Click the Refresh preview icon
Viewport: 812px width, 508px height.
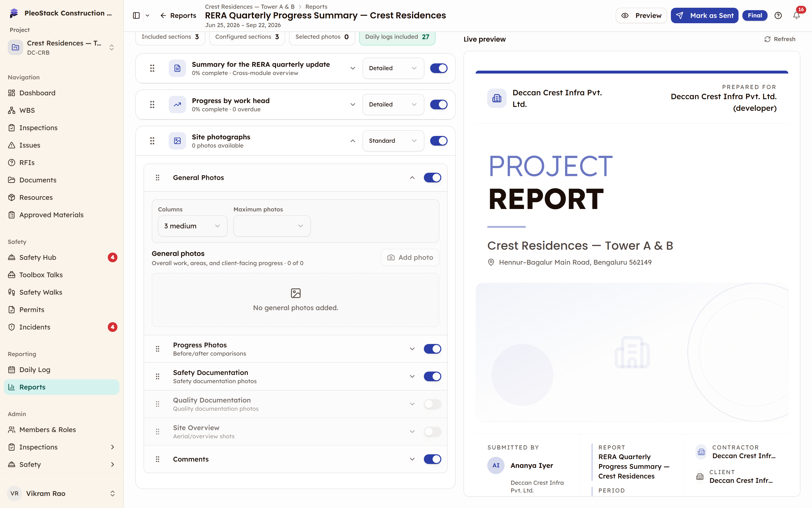[x=767, y=39]
